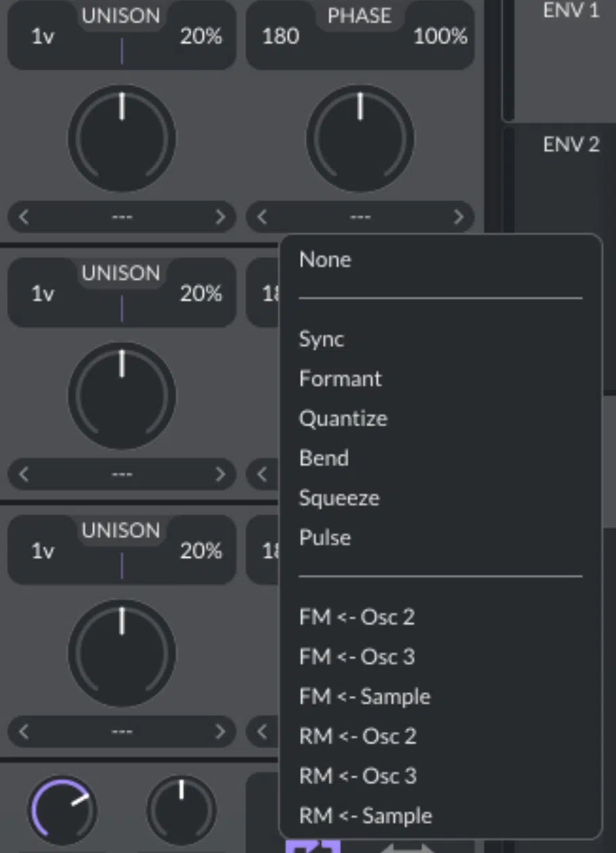Select FM <- Osc 2 modulation
The height and width of the screenshot is (853, 616).
(357, 617)
